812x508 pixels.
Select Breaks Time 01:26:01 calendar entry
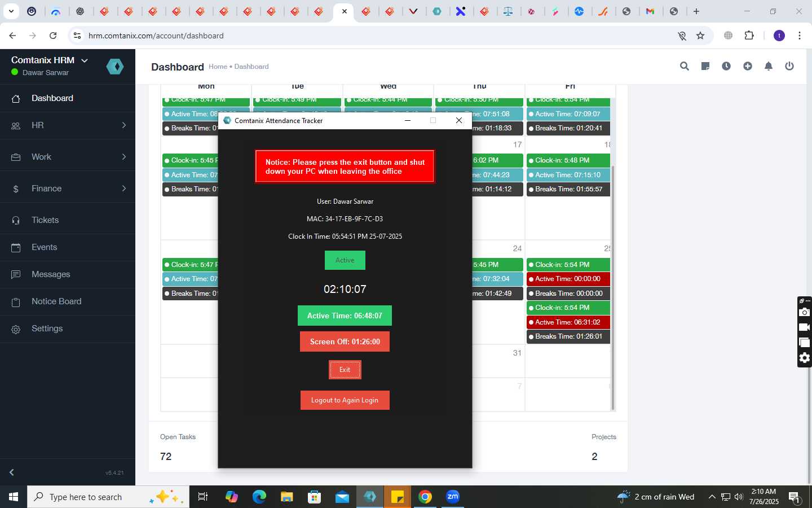(568, 336)
